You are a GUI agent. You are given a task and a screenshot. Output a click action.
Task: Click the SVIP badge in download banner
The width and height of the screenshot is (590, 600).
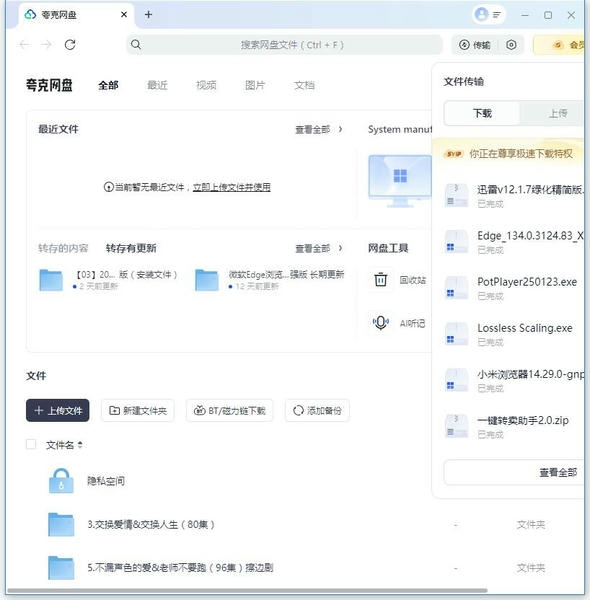(x=454, y=154)
